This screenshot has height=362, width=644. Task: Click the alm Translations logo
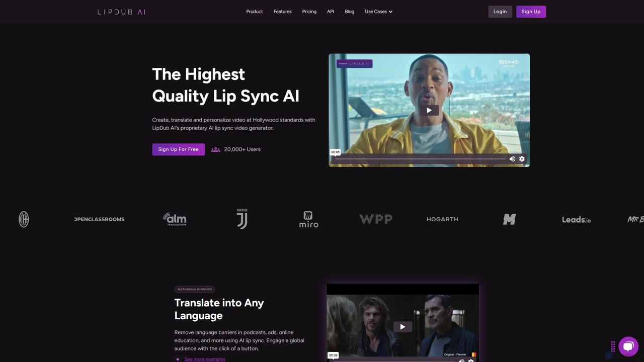coord(175,219)
